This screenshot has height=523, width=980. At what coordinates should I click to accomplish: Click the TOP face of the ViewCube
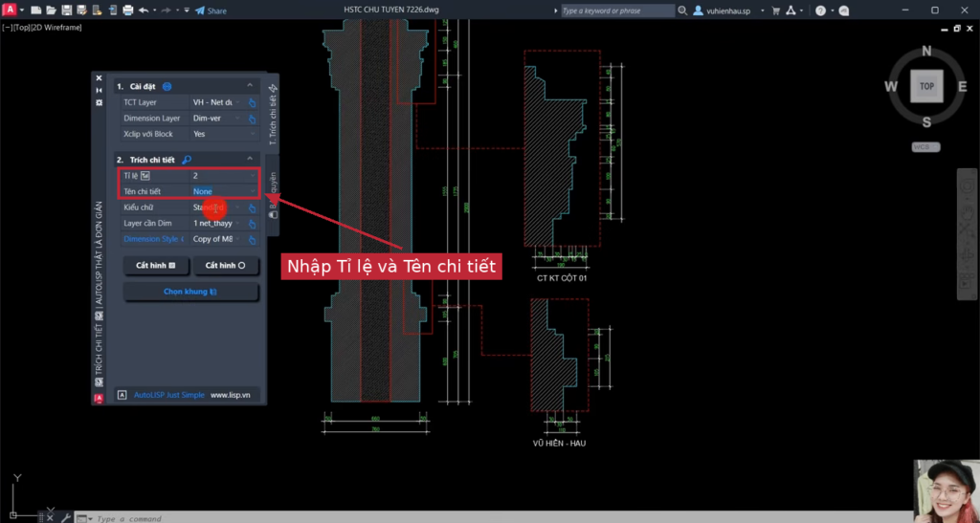pyautogui.click(x=926, y=86)
